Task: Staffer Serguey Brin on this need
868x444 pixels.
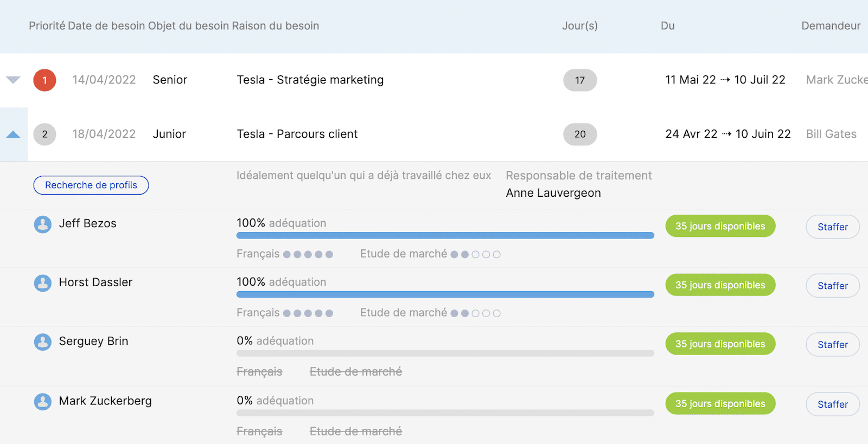Action: 833,344
